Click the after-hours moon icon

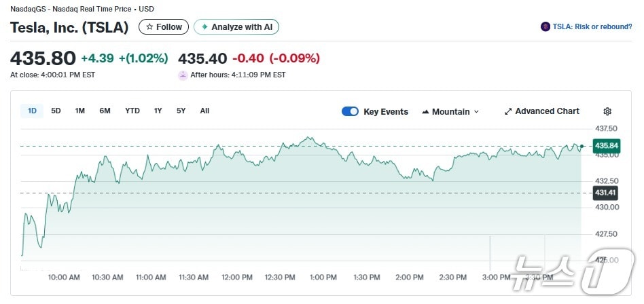pos(182,75)
